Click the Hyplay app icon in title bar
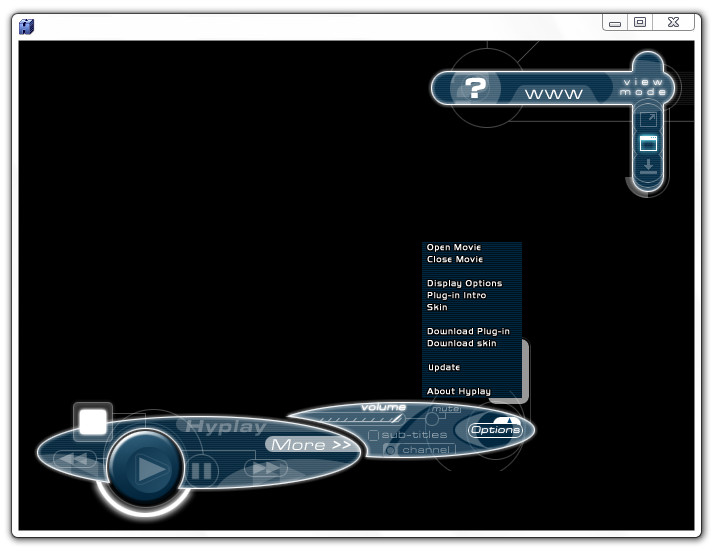This screenshot has height=551, width=716. point(26,26)
